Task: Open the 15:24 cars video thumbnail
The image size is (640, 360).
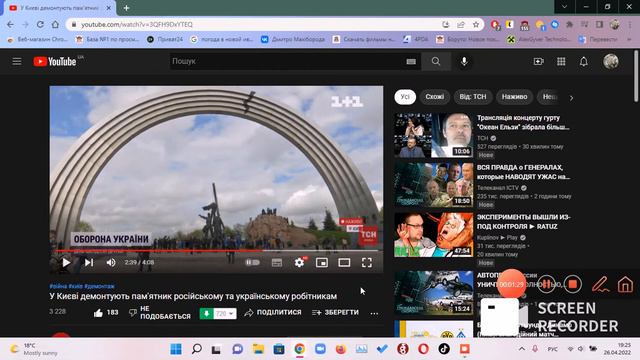Action: pyautogui.click(x=433, y=293)
